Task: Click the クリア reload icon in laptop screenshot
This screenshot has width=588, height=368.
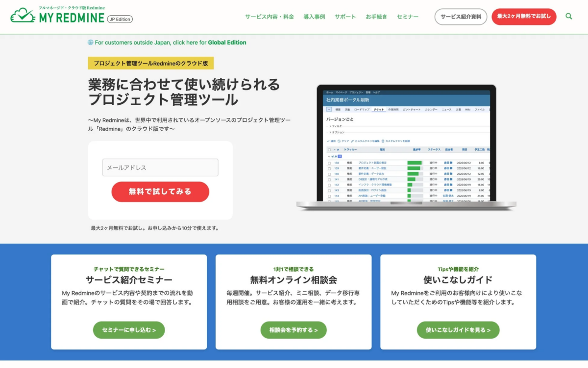Action: 339,141
